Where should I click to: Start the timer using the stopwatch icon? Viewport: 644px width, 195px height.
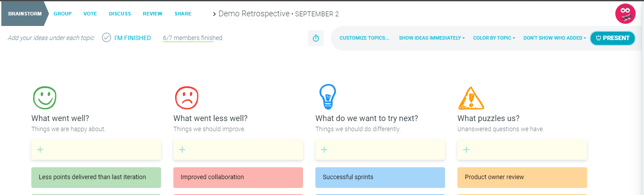coord(316,38)
